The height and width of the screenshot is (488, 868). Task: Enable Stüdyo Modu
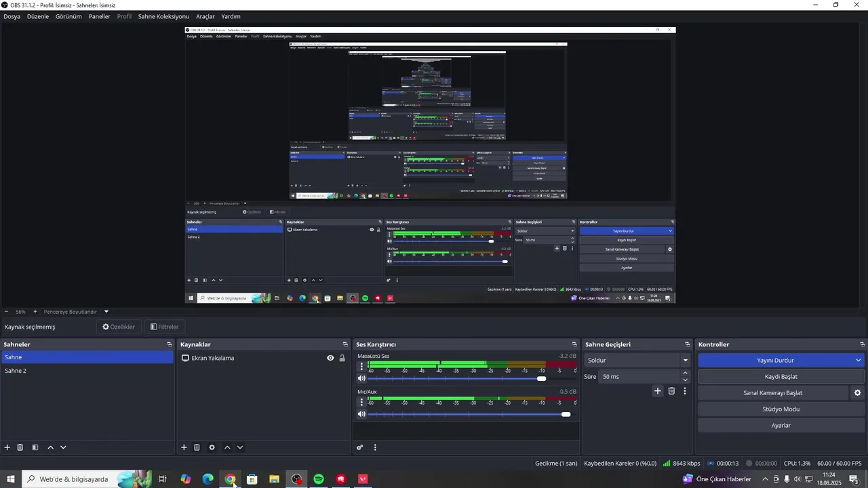click(781, 409)
